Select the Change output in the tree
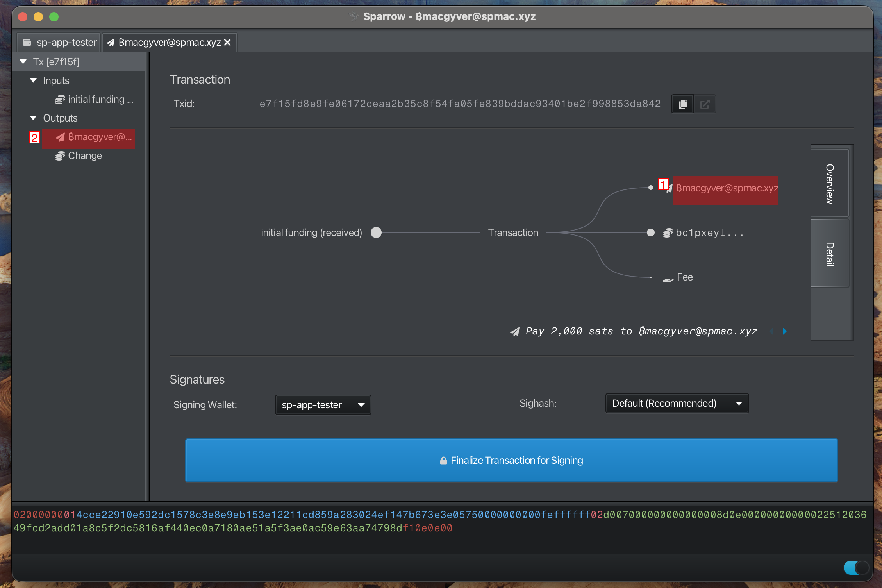 (x=85, y=155)
